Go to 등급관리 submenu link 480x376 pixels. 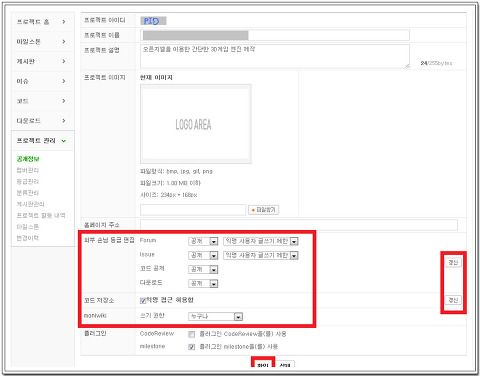click(28, 181)
